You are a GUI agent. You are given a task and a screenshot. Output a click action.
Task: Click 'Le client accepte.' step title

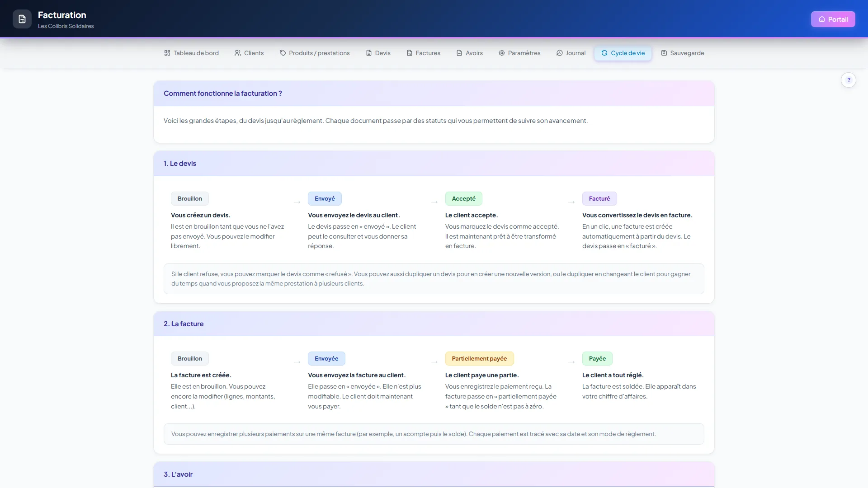[x=472, y=215]
